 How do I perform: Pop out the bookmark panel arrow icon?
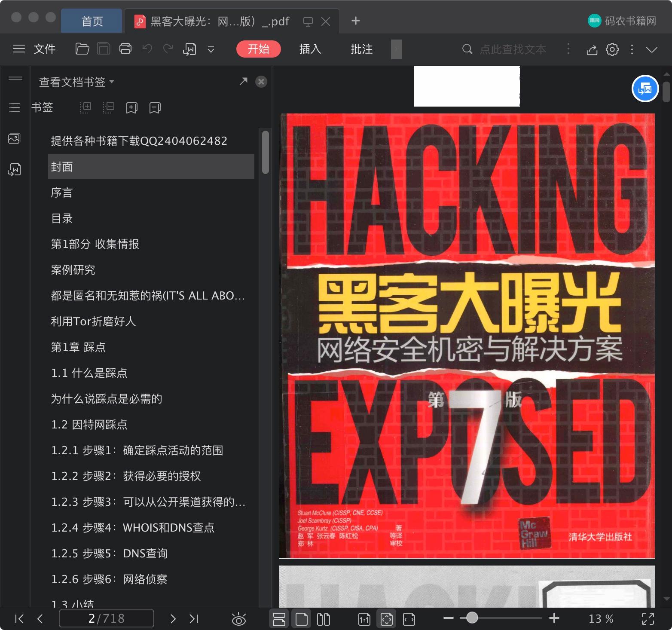[244, 81]
